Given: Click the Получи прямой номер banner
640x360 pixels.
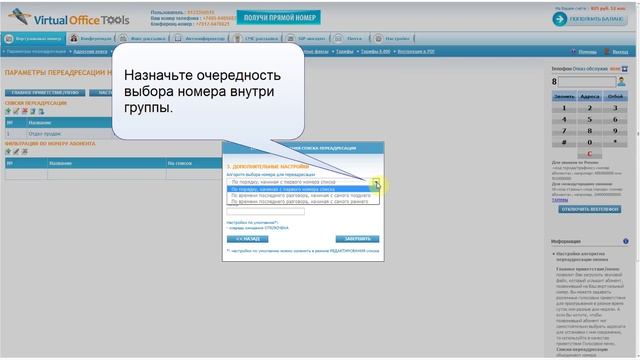Looking at the screenshot, I should [x=279, y=18].
